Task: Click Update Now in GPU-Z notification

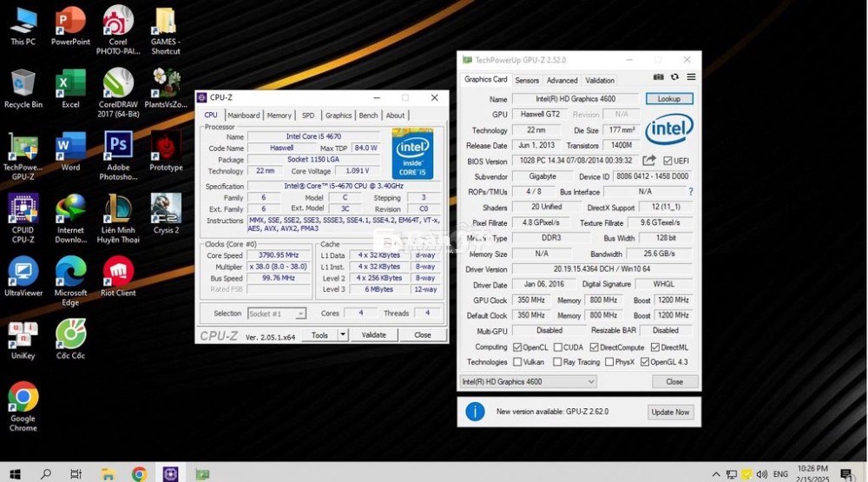Action: [670, 413]
